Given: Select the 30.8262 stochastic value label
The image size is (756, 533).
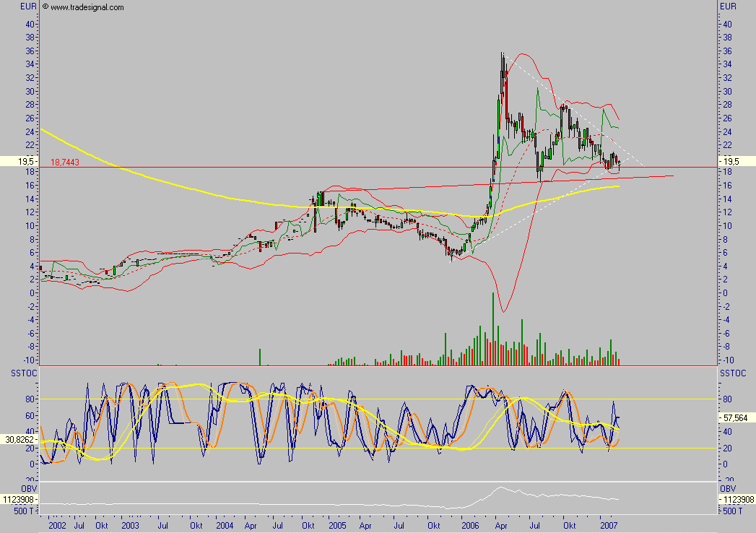Looking at the screenshot, I should [x=18, y=437].
